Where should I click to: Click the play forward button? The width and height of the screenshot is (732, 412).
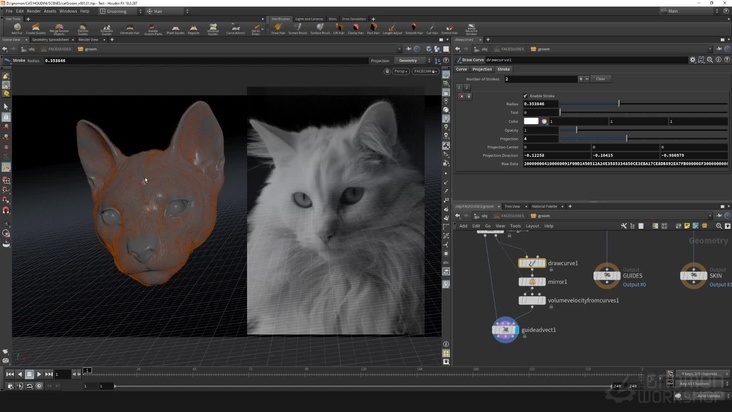point(41,374)
